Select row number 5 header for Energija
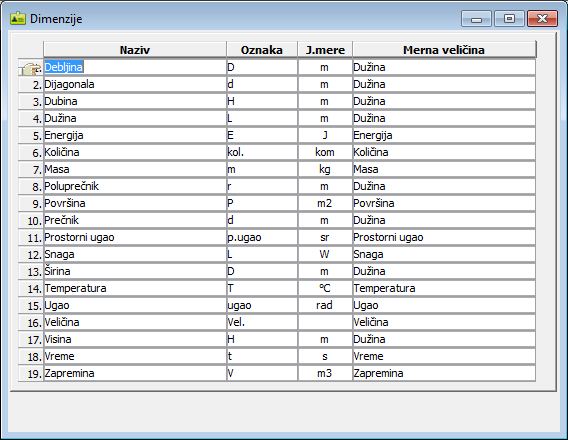Image resolution: width=568 pixels, height=440 pixels. tap(31, 135)
